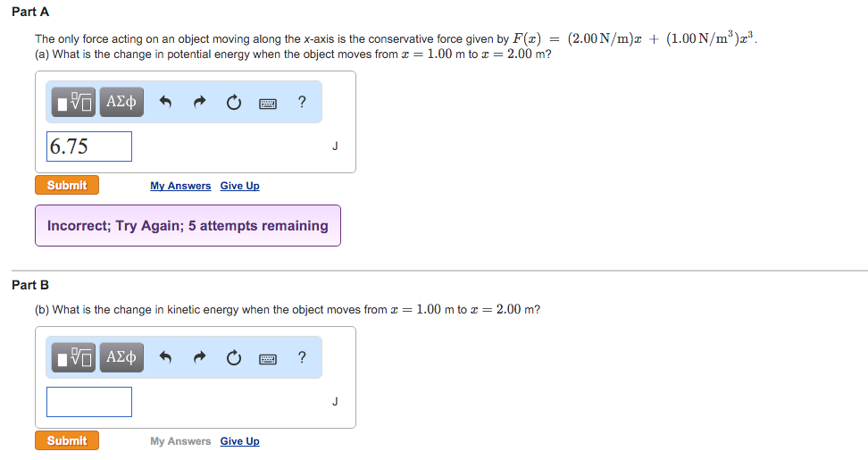Open My Answers for Part A

coord(180,186)
